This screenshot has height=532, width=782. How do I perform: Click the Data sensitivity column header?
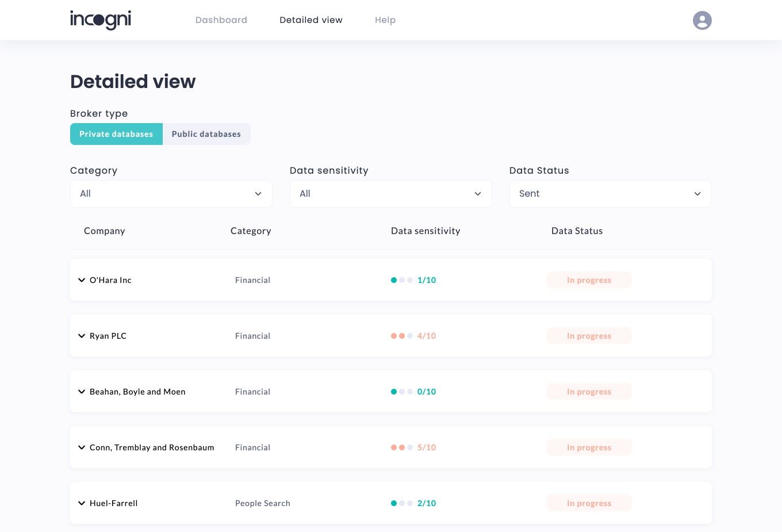coord(425,231)
